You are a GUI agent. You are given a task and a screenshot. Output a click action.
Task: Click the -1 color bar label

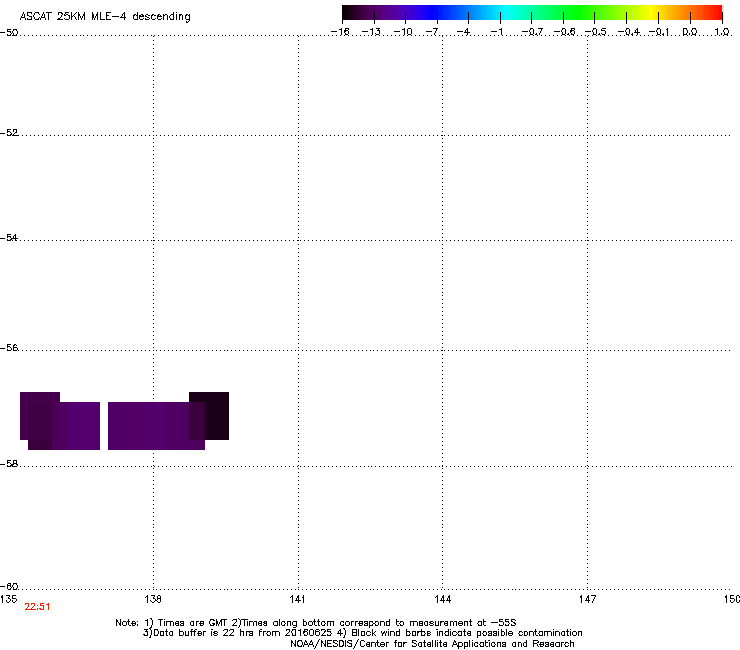click(496, 32)
